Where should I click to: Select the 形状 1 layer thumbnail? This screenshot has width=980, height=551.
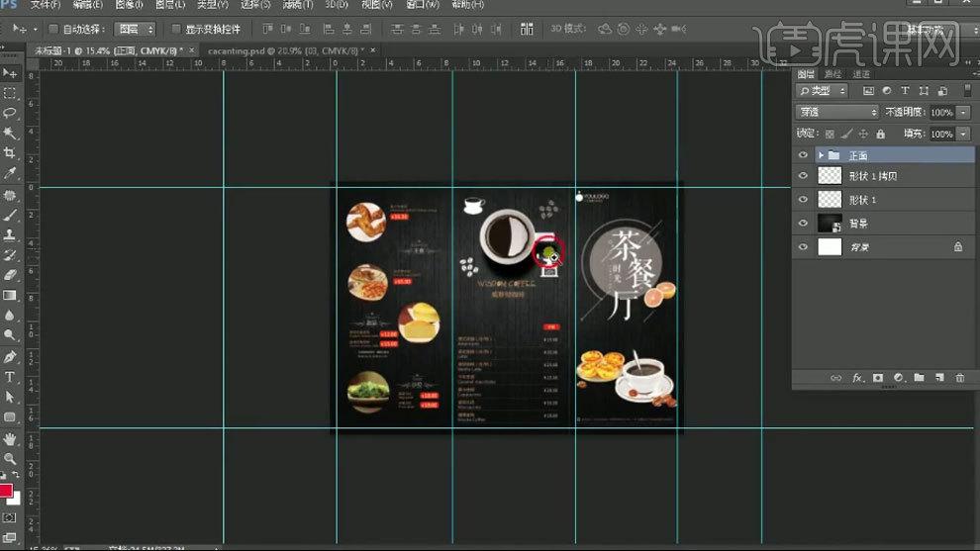pos(829,200)
